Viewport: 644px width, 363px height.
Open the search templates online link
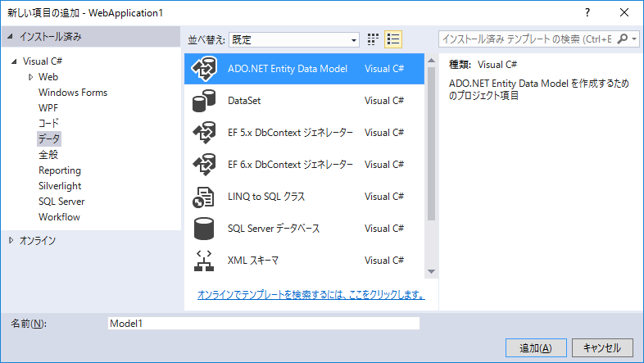coord(311,294)
